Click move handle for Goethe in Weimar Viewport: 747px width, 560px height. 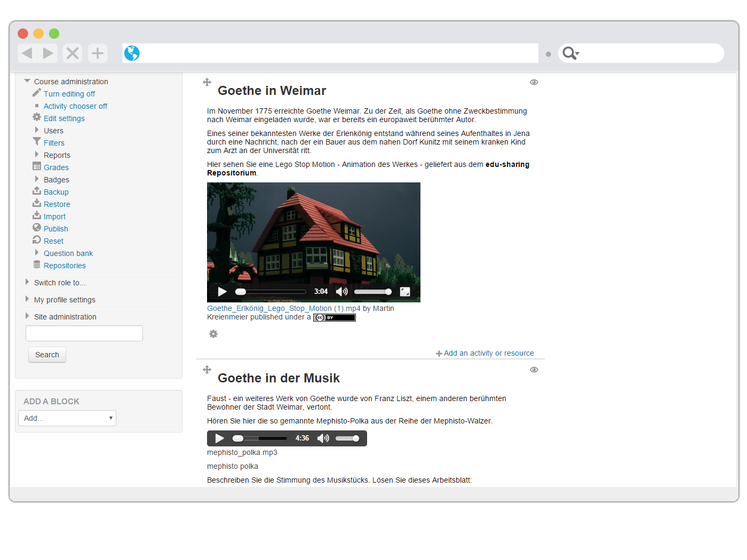pyautogui.click(x=207, y=82)
